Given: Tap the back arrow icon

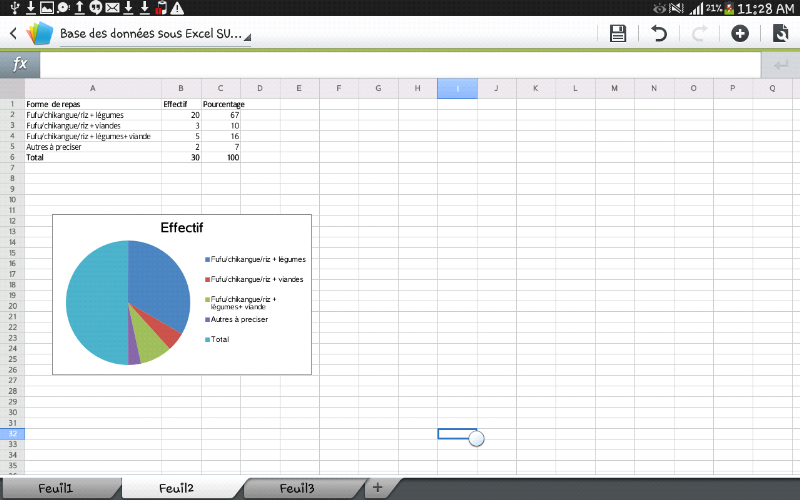Looking at the screenshot, I should [x=13, y=34].
